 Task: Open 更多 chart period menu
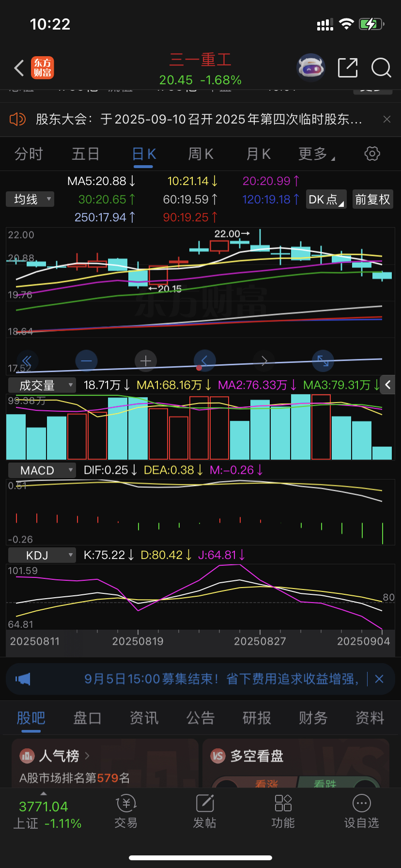(x=317, y=154)
